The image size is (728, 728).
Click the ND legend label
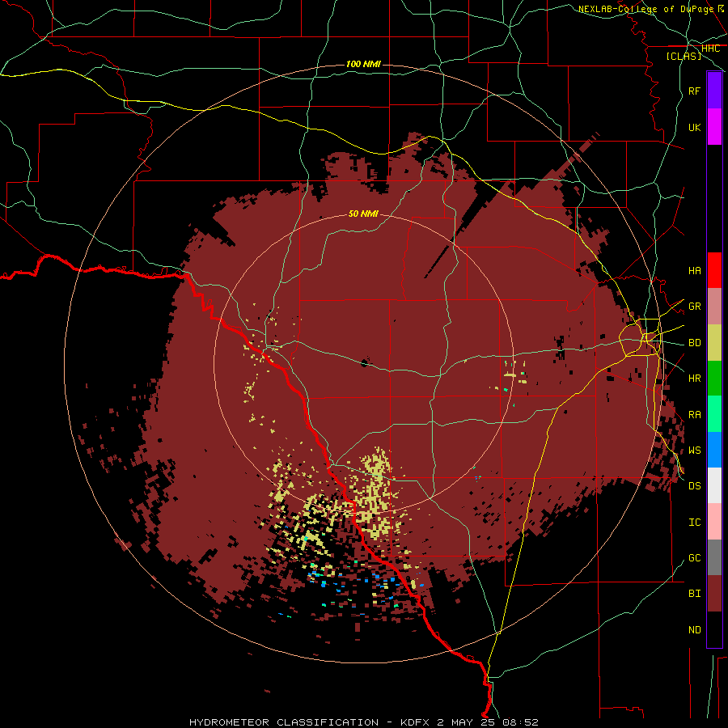tap(695, 630)
